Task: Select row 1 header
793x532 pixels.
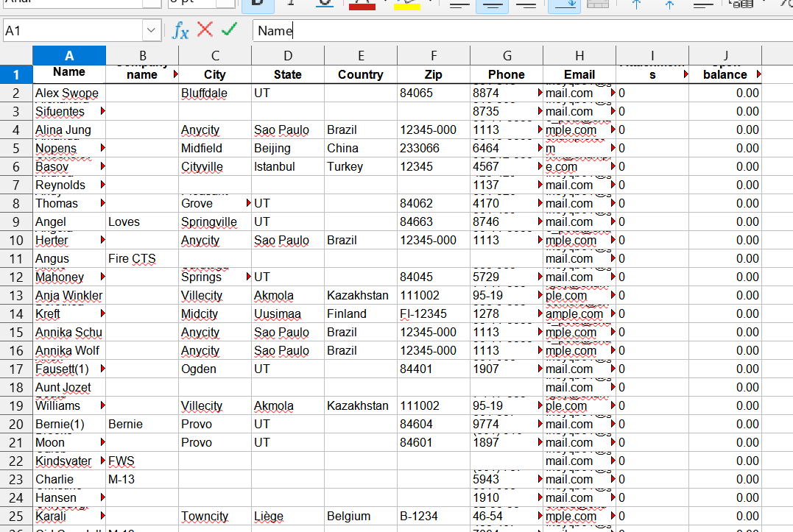Action: click(16, 74)
